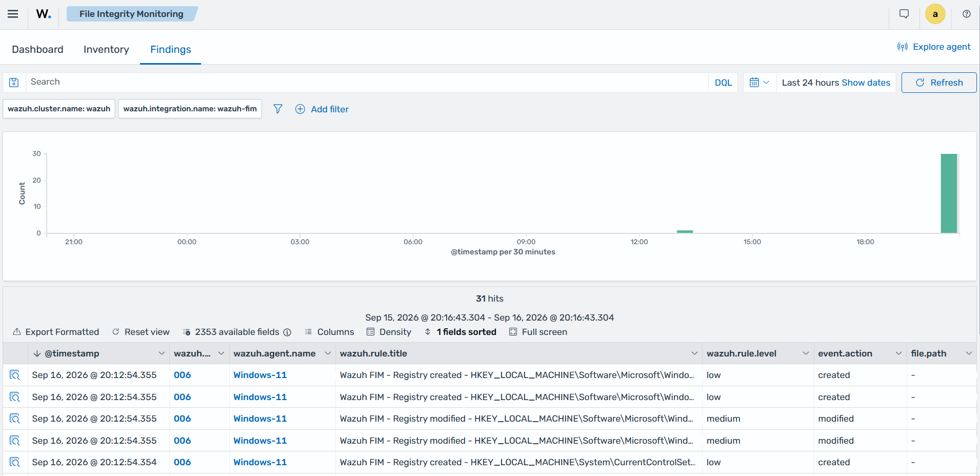This screenshot has width=980, height=476.
Task: Open the feedback chat bubble icon
Action: tap(904, 14)
